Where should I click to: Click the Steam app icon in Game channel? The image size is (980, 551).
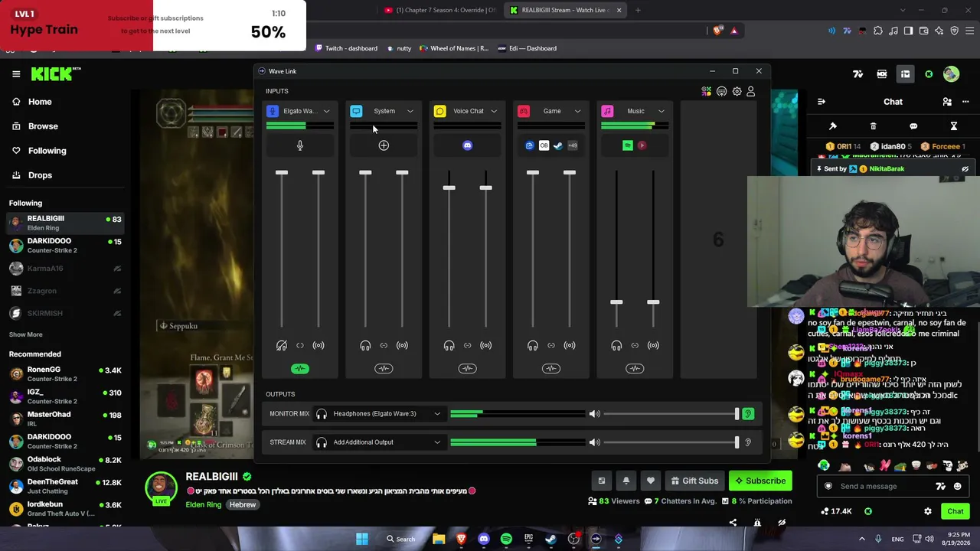tap(558, 145)
